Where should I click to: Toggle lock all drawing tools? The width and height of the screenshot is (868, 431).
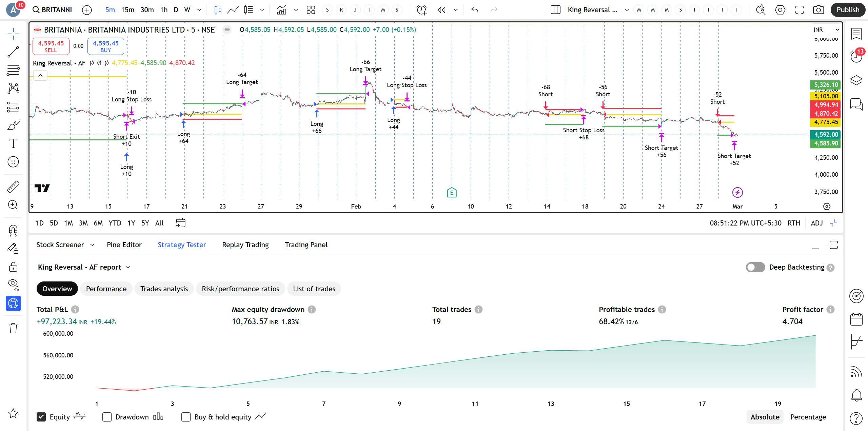[13, 267]
